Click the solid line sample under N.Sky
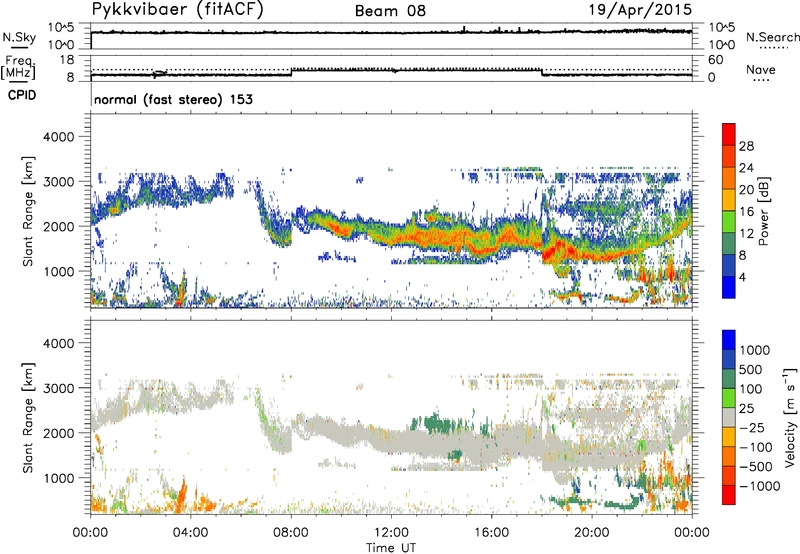This screenshot has width=800, height=554. 19,47
